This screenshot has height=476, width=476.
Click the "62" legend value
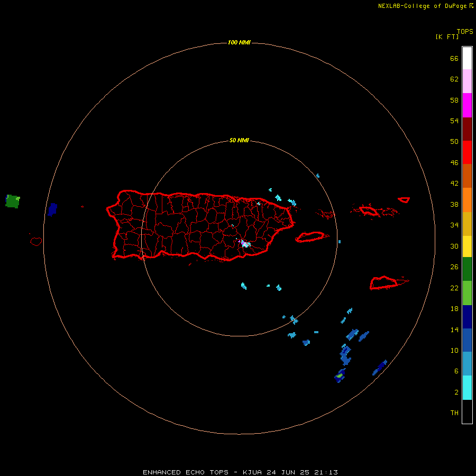[x=454, y=79]
